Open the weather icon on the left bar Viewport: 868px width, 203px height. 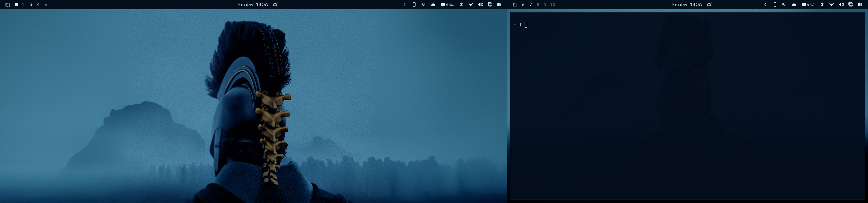click(276, 4)
